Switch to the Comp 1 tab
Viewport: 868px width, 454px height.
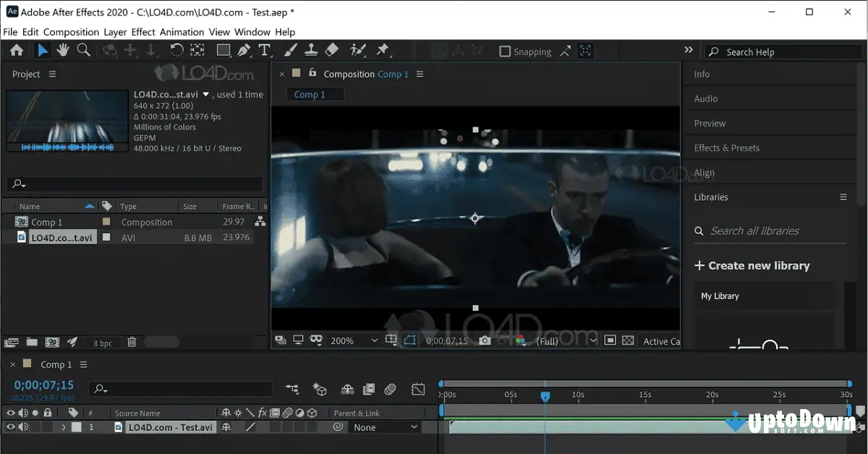click(313, 94)
